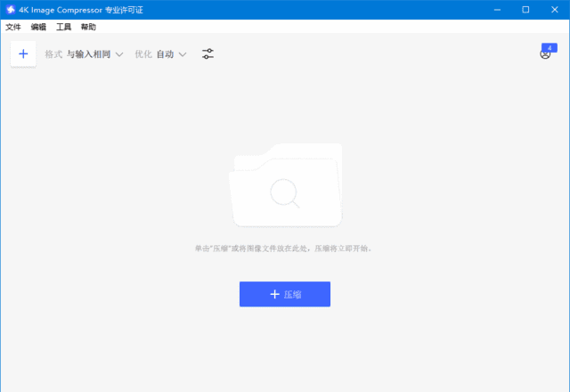Click the blue 压缩 button
570x392 pixels.
tap(285, 294)
